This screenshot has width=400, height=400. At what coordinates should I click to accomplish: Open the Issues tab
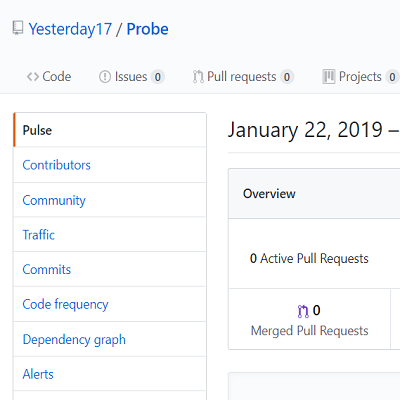(x=131, y=77)
